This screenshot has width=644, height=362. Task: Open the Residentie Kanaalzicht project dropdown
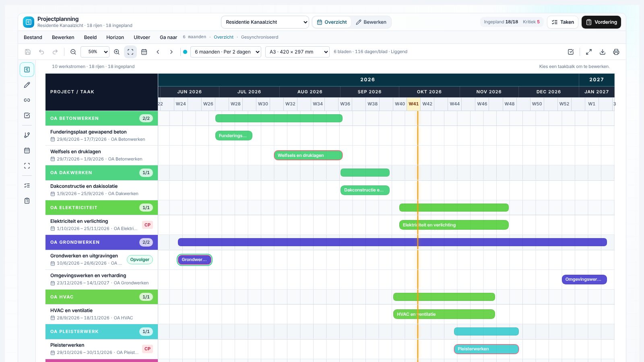[265, 22]
